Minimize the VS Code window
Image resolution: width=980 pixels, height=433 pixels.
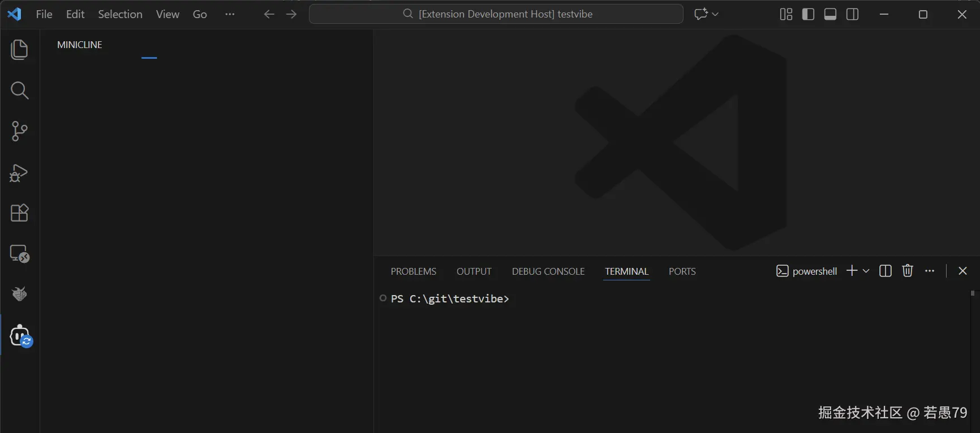click(884, 14)
